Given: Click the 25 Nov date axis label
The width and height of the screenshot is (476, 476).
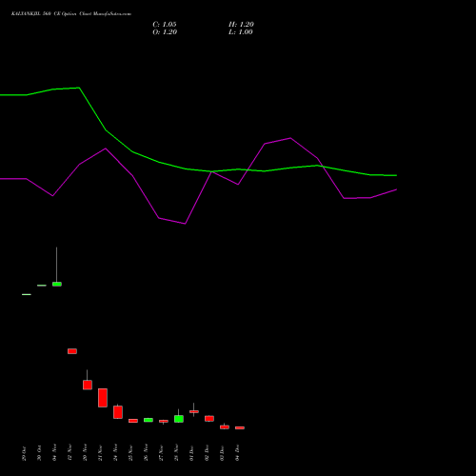Looking at the screenshot, I should coord(131,453).
